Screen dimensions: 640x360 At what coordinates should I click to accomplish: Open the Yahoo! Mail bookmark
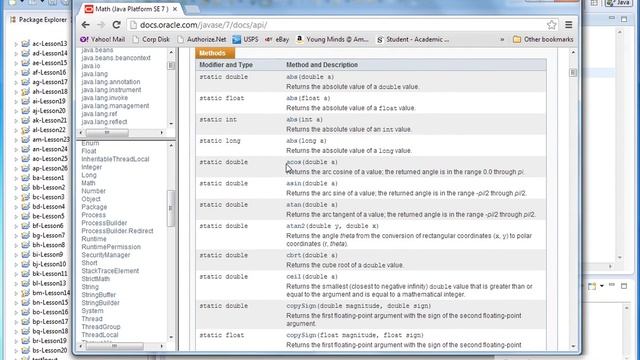point(103,40)
